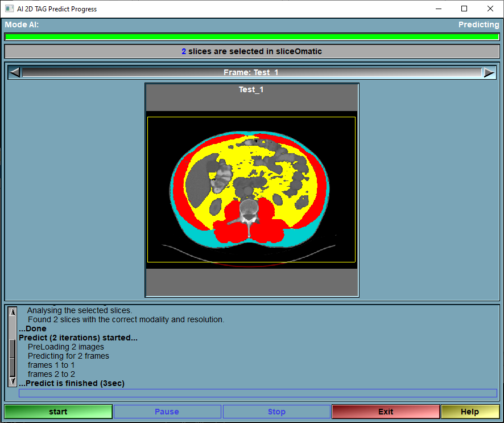Image resolution: width=504 pixels, height=423 pixels.
Task: Maximize the AI 2D TAG Predict Progress window
Action: 464,9
